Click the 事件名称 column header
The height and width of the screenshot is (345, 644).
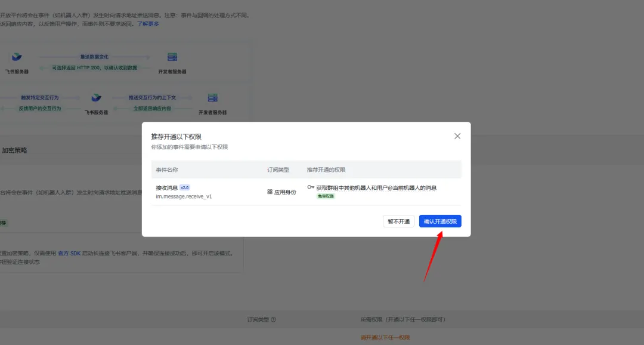167,170
